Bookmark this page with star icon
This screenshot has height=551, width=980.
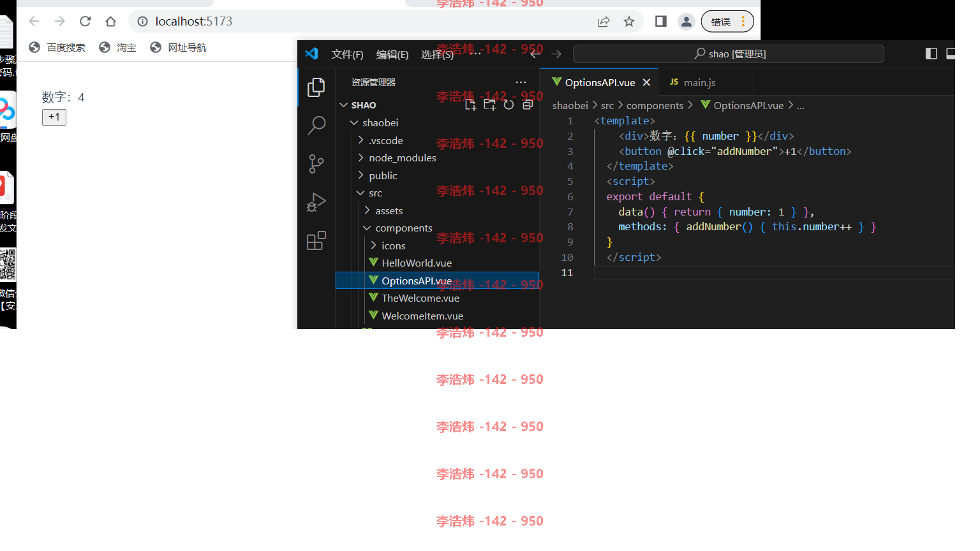pyautogui.click(x=629, y=22)
